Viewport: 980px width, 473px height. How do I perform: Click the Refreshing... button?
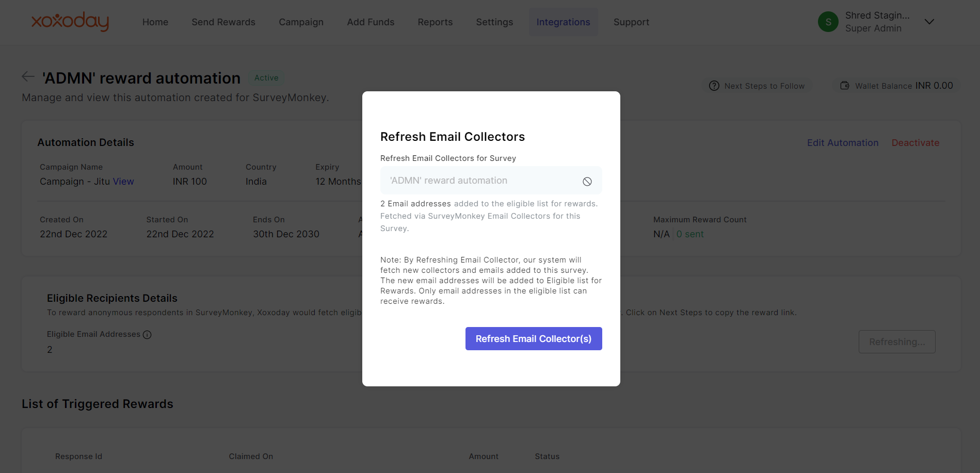896,342
